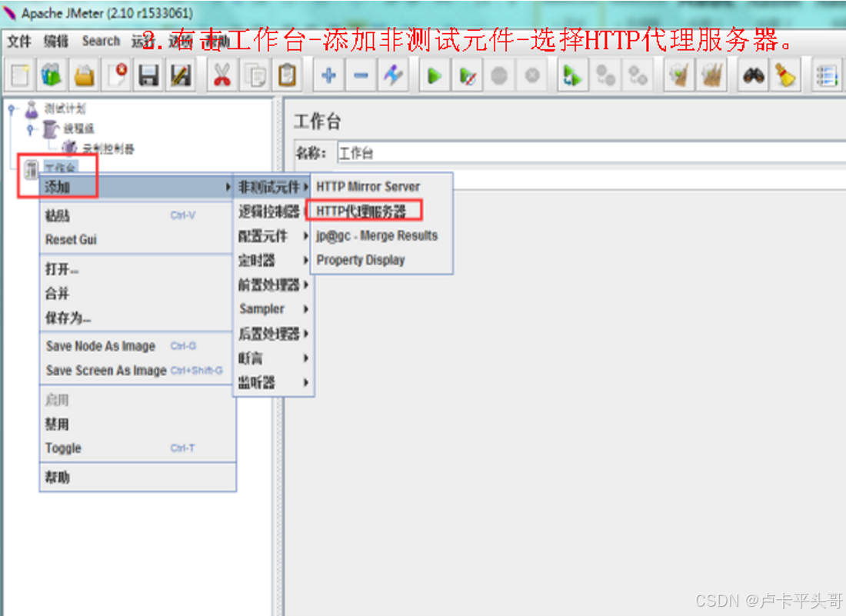The image size is (846, 616).
Task: Click the grey Stop icon
Action: click(499, 75)
